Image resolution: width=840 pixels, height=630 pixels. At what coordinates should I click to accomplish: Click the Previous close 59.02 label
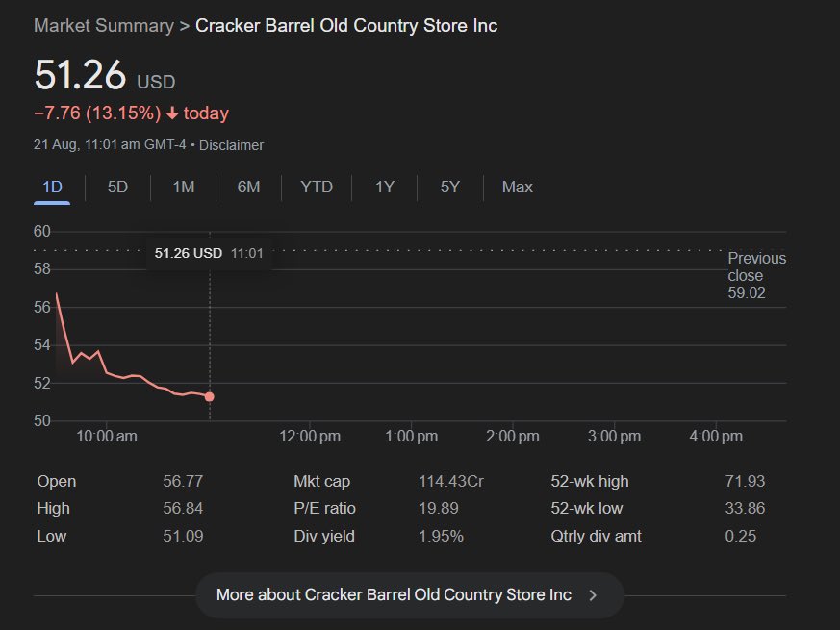coord(756,275)
